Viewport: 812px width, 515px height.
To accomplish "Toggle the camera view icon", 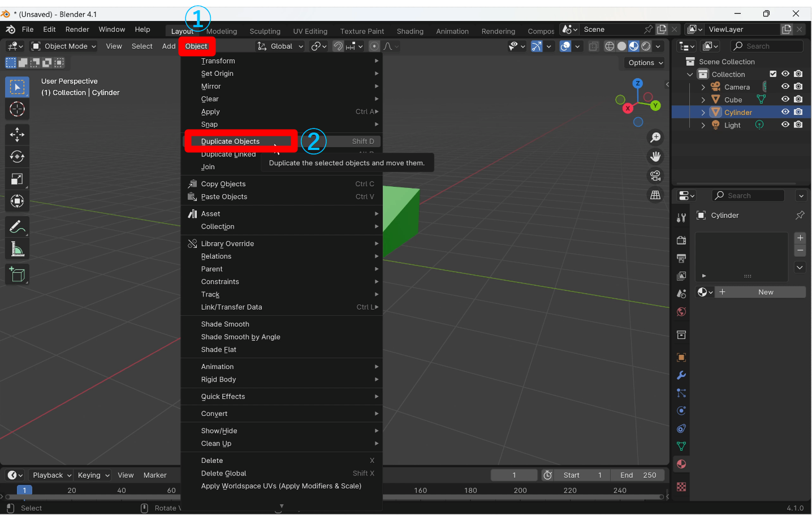I will [655, 176].
